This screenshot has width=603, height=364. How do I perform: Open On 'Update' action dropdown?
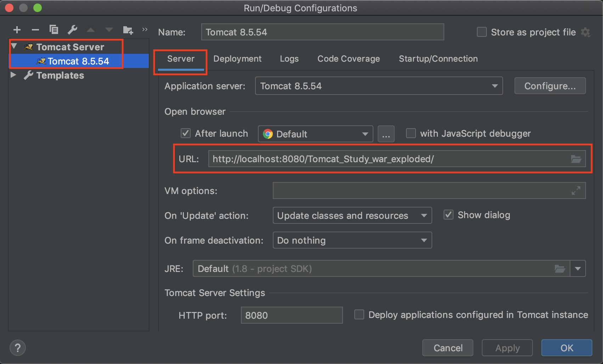(x=352, y=215)
